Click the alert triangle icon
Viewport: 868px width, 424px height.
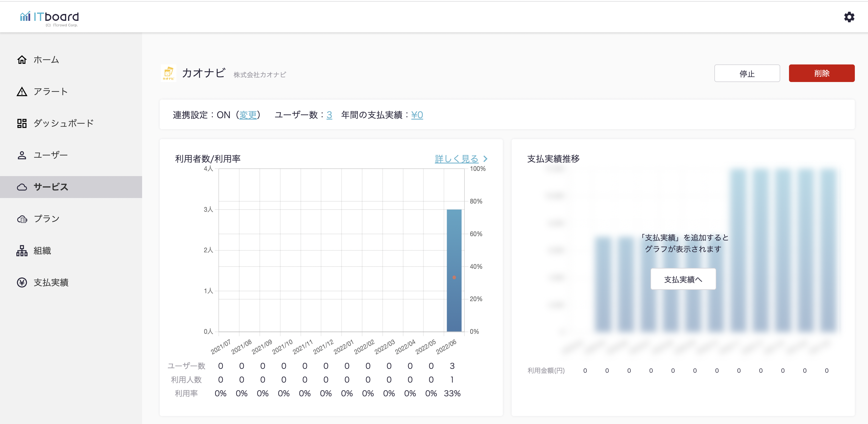pyautogui.click(x=22, y=92)
